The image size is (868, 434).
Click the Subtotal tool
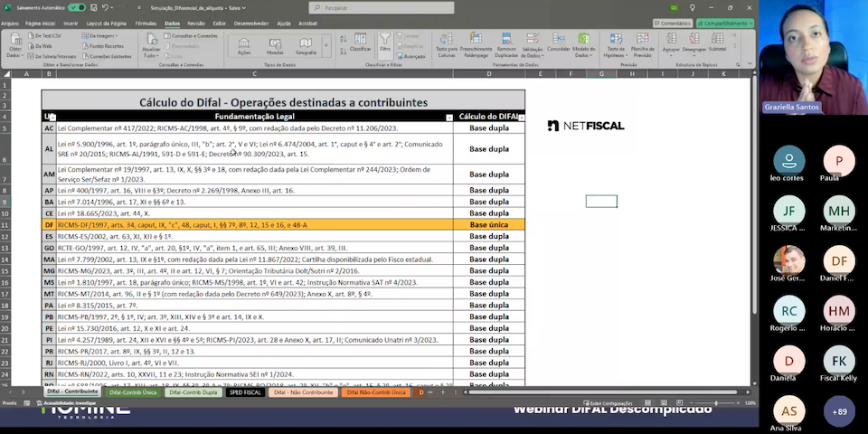(x=717, y=42)
